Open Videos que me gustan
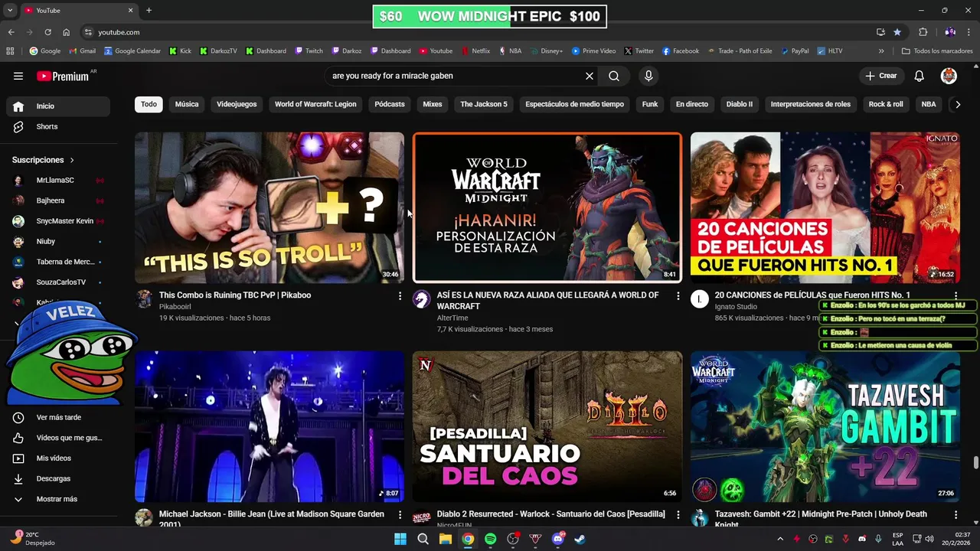The height and width of the screenshot is (551, 980). (58, 438)
